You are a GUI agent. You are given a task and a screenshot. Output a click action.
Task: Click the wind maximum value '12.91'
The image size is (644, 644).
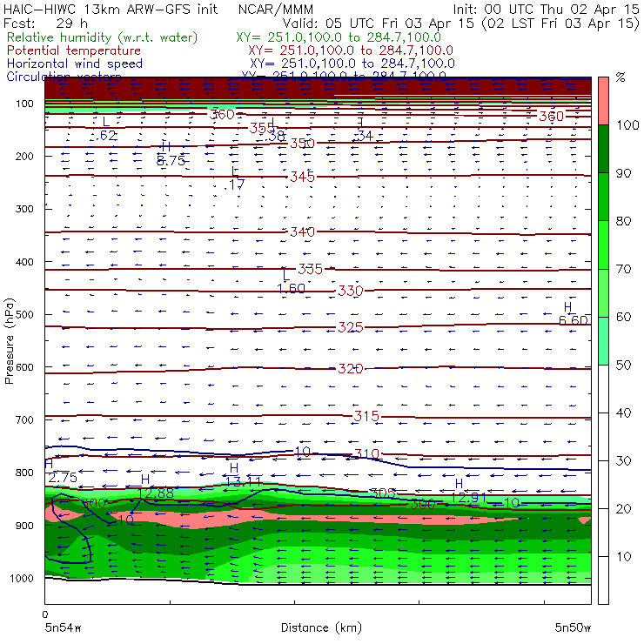pyautogui.click(x=468, y=498)
